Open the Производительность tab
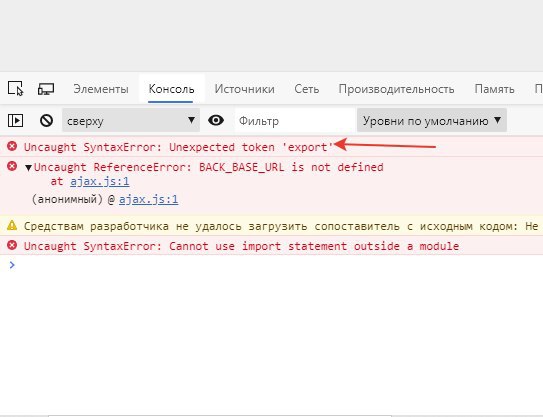 pos(397,89)
